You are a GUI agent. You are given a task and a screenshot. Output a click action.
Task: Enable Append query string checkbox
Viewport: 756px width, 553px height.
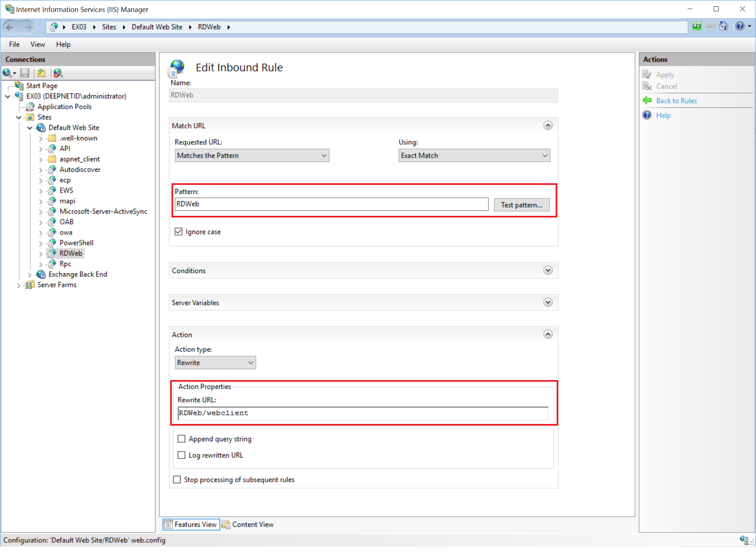[181, 439]
